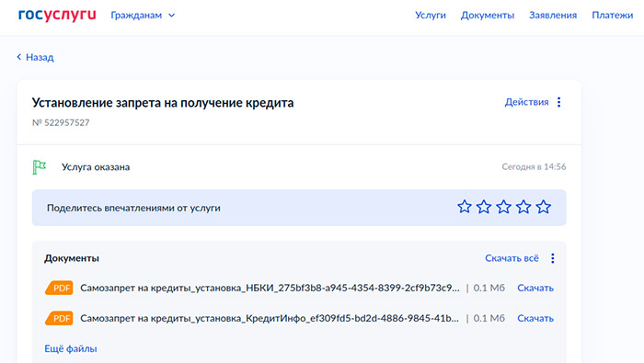Rate the service five stars
This screenshot has height=363, width=644.
coord(544,207)
